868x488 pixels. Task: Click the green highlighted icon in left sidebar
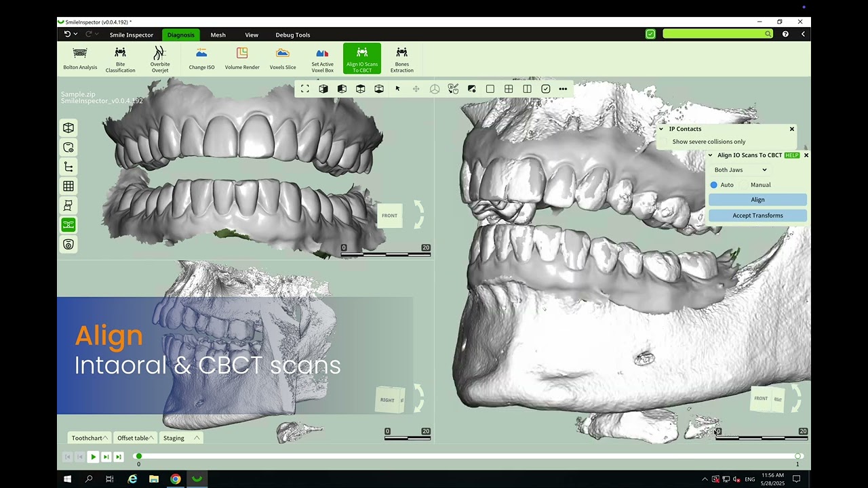(x=68, y=224)
